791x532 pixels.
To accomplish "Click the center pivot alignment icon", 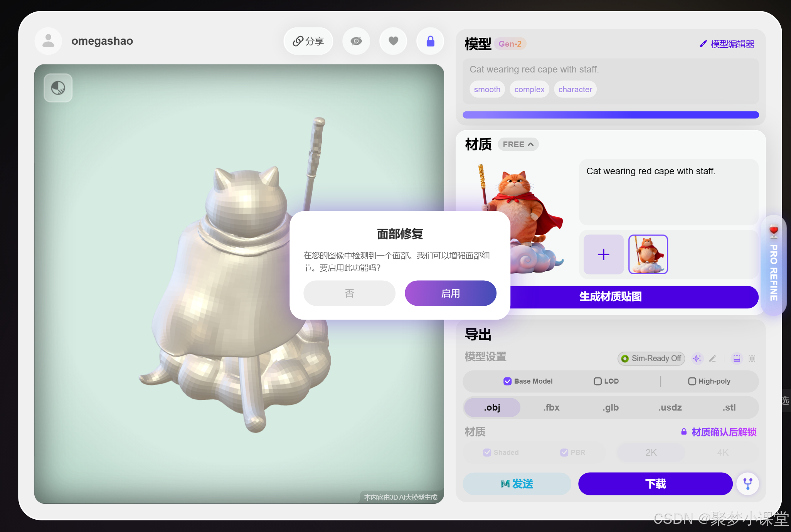I will 752,359.
